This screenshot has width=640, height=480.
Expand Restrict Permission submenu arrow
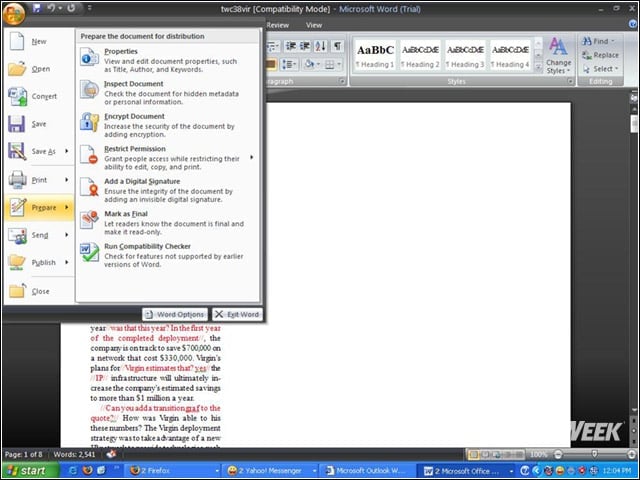[x=251, y=157]
